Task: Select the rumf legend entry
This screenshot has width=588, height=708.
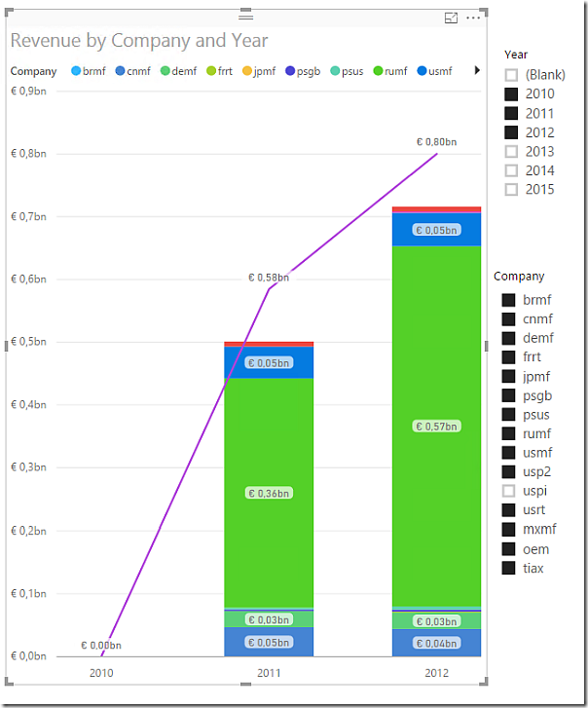Action: click(393, 71)
